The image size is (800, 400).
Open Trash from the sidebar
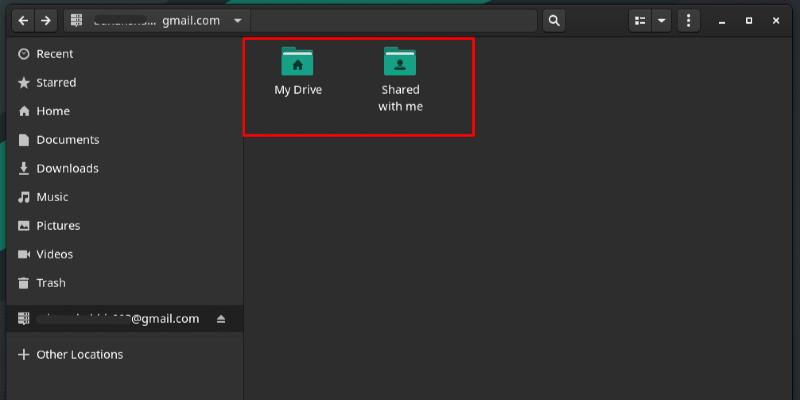[50, 283]
